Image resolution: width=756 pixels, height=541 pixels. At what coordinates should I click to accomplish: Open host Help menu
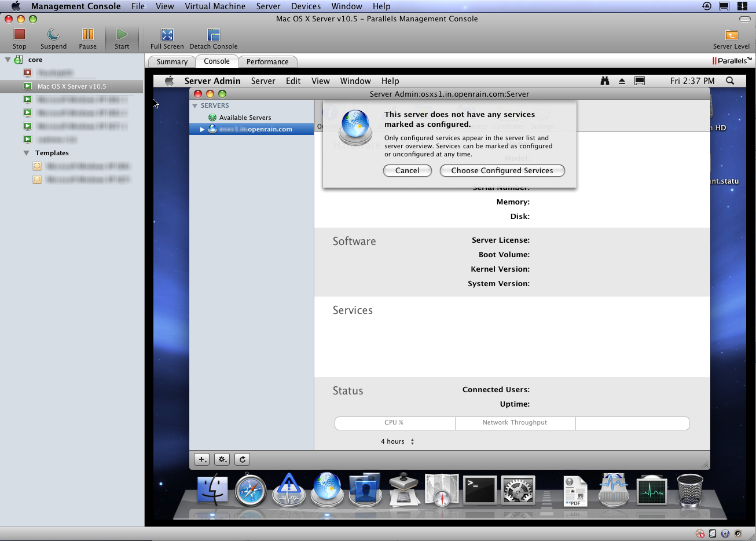click(x=381, y=6)
